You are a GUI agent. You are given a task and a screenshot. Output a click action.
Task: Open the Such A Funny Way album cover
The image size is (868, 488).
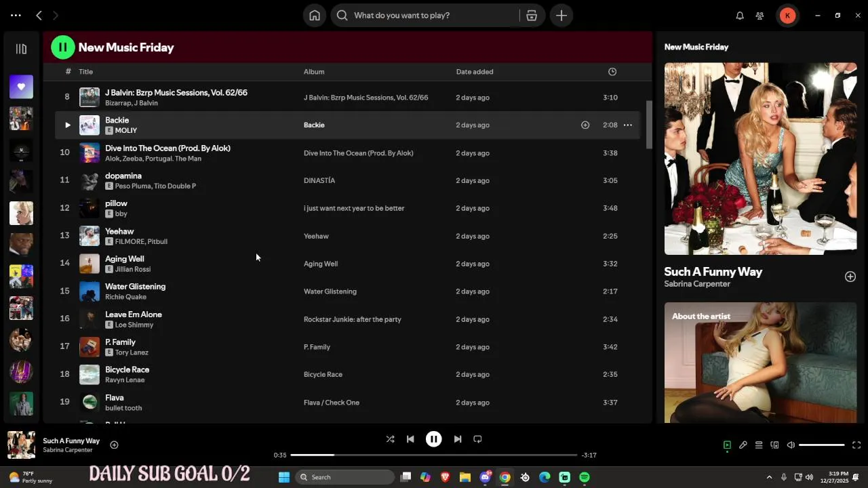(x=760, y=159)
